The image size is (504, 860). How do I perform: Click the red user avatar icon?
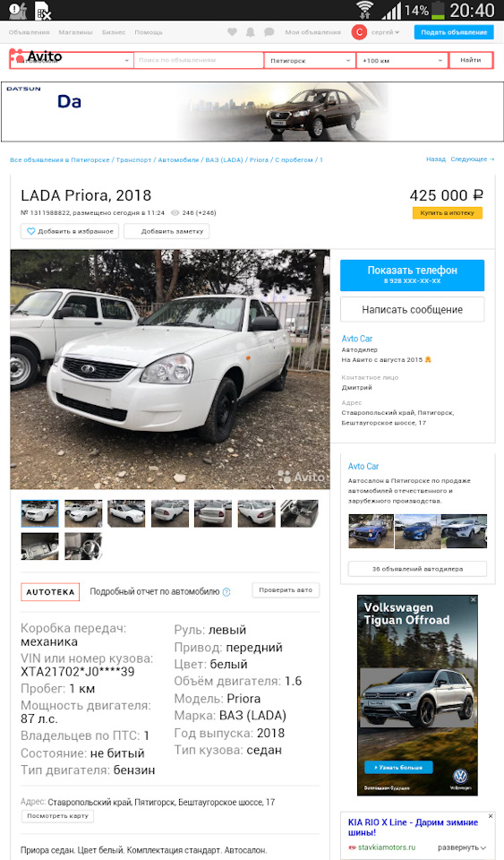point(359,32)
